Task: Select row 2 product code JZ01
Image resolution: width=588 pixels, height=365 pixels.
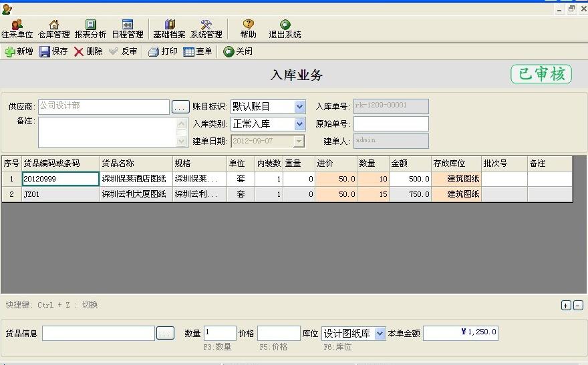Action: tap(60, 194)
